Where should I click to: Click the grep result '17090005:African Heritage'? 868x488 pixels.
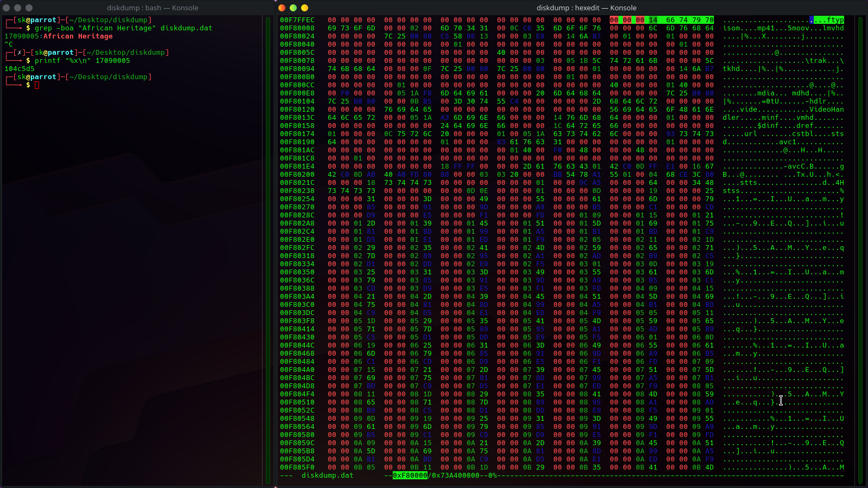[x=59, y=36]
